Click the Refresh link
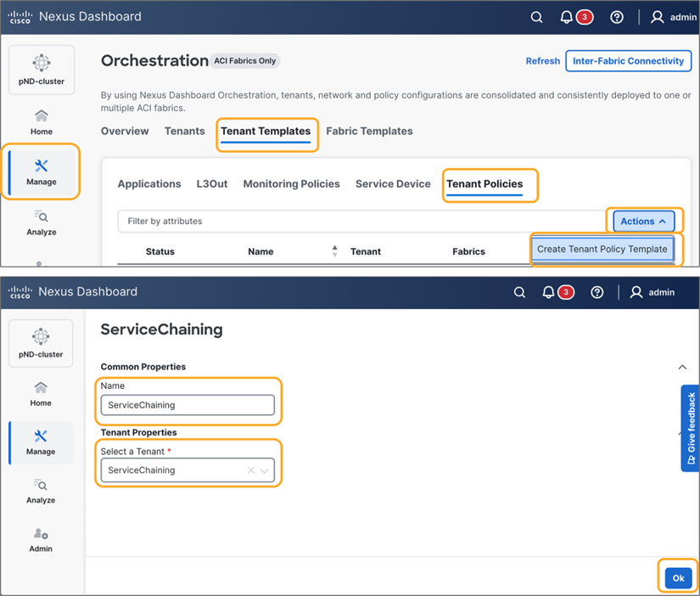Image resolution: width=700 pixels, height=596 pixels. [542, 61]
